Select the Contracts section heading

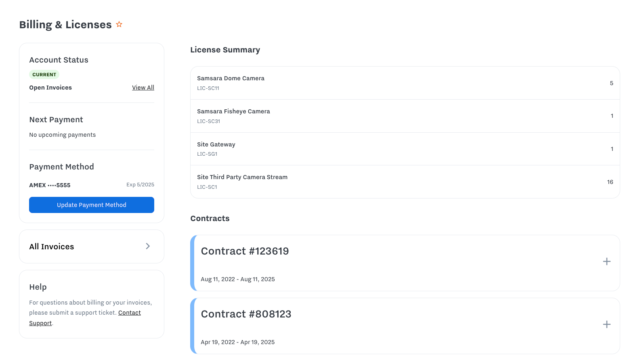pyautogui.click(x=210, y=218)
